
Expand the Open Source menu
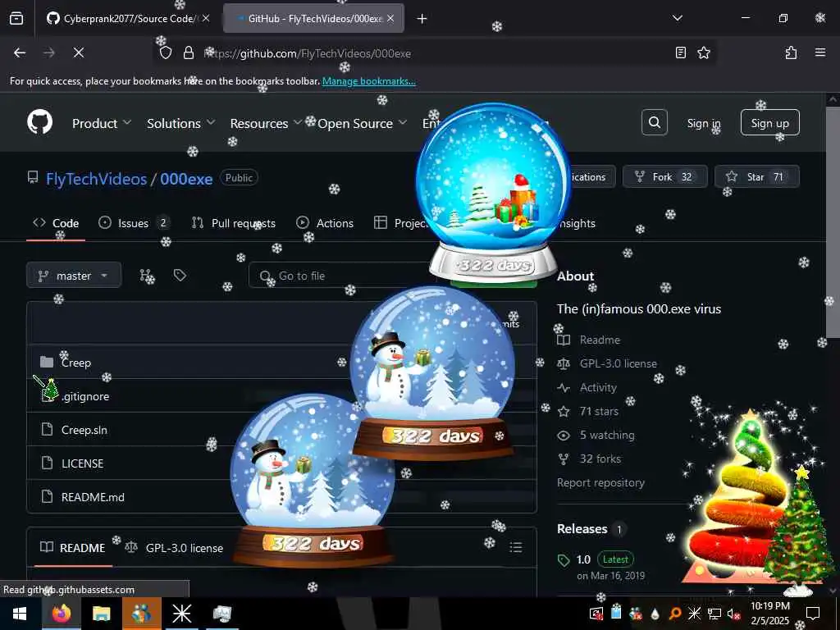(x=362, y=123)
